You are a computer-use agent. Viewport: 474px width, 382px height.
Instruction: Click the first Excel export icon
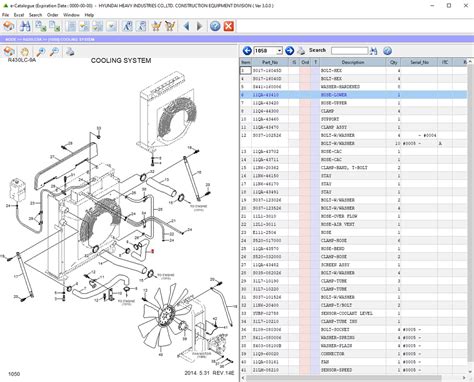pyautogui.click(x=41, y=26)
